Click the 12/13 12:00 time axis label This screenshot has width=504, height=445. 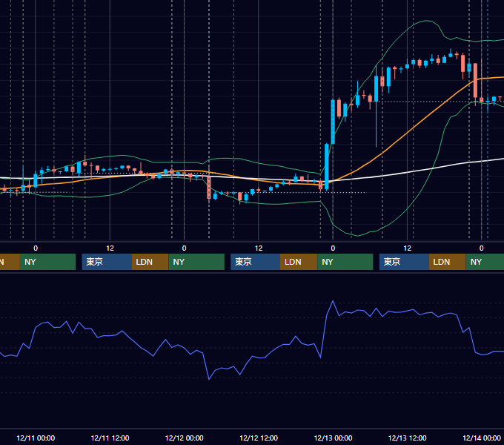(x=407, y=438)
